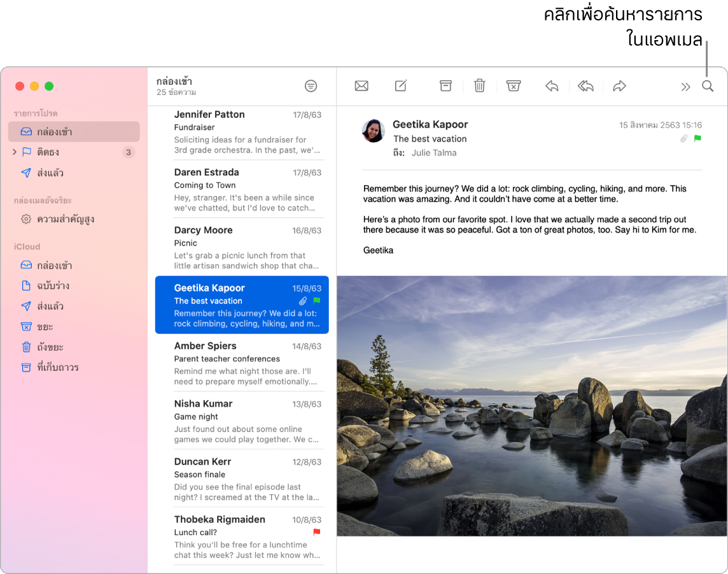Viewport: 728px width, 574px height.
Task: Expand the ติดธง flagged mailbox
Action: click(x=15, y=152)
